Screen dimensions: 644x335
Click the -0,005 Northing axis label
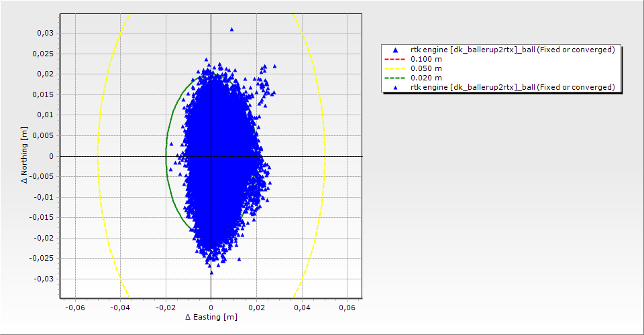[42, 176]
